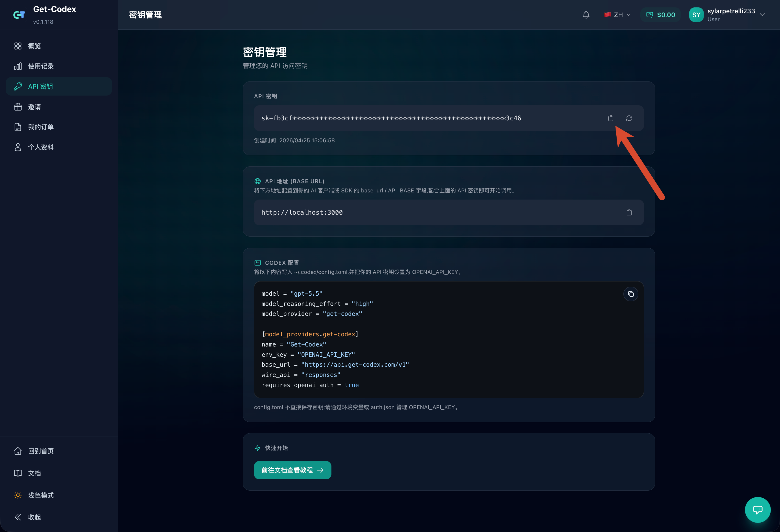The height and width of the screenshot is (532, 780).
Task: Toggle 浅色模式 light mode
Action: click(59, 495)
